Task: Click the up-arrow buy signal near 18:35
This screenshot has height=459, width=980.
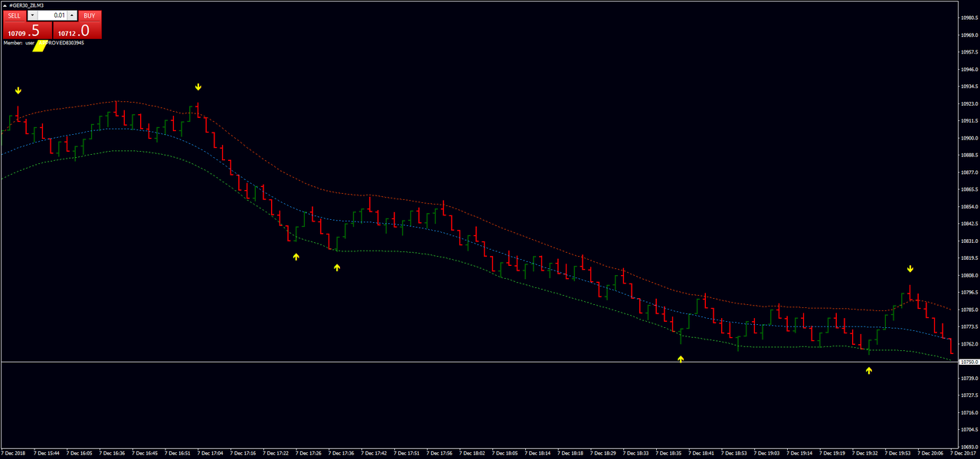Action: pyautogui.click(x=680, y=359)
